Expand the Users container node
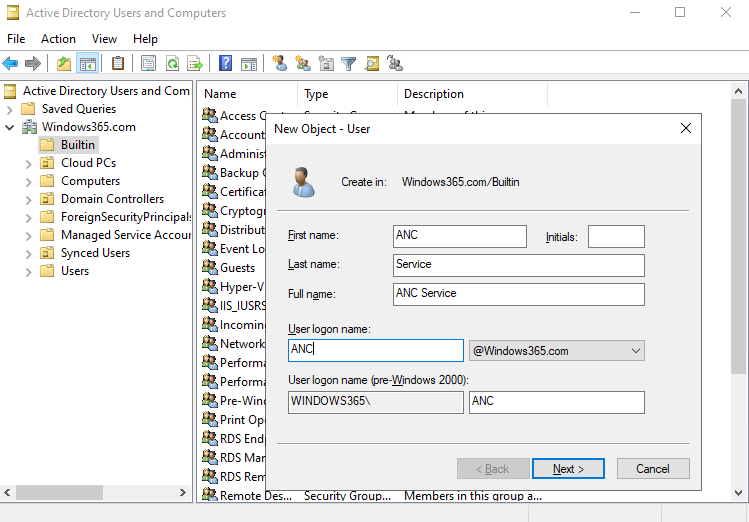749x522 pixels. (29, 272)
